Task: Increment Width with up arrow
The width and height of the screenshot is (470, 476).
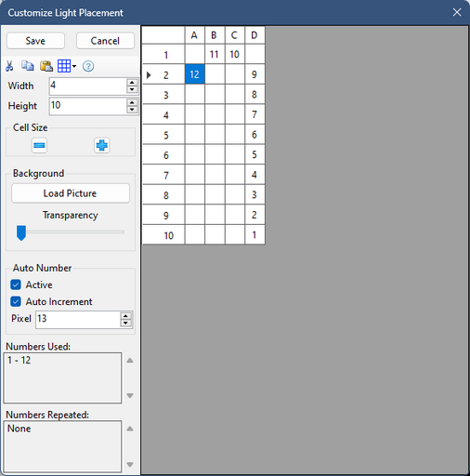Action: (132, 83)
